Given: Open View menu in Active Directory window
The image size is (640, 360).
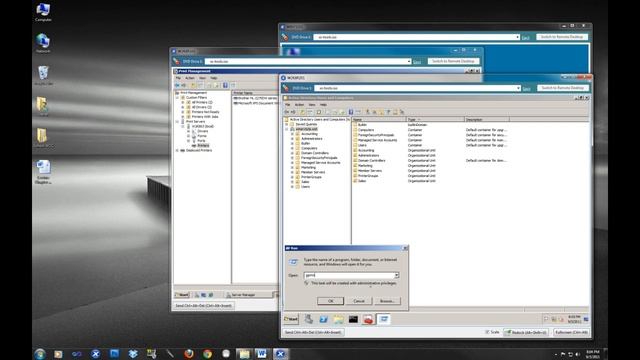Looking at the screenshot, I should pos(312,105).
